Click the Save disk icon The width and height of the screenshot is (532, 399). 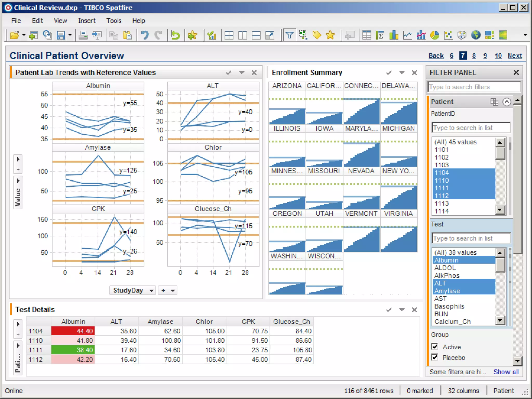coord(61,35)
